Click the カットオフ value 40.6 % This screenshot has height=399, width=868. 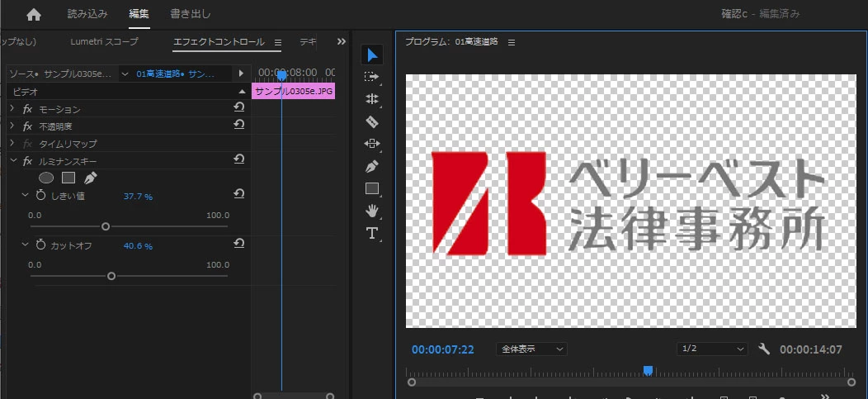point(138,246)
